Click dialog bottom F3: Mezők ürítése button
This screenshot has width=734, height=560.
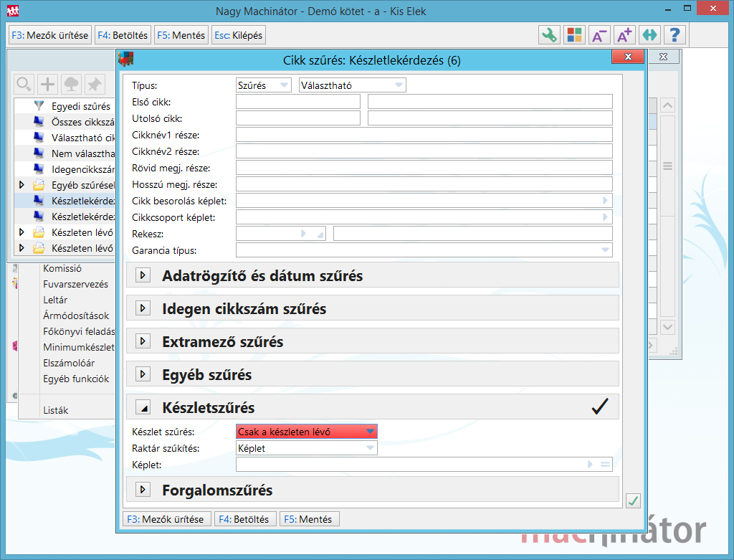tap(166, 519)
